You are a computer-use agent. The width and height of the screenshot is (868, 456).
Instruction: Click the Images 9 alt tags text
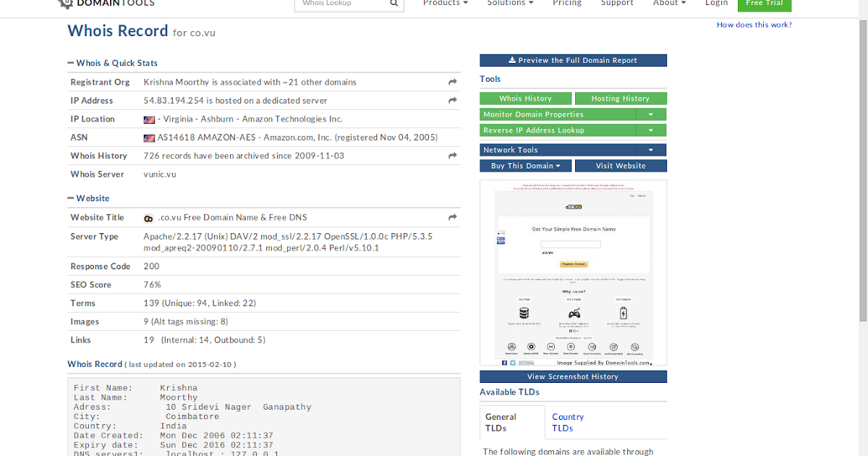click(x=186, y=322)
